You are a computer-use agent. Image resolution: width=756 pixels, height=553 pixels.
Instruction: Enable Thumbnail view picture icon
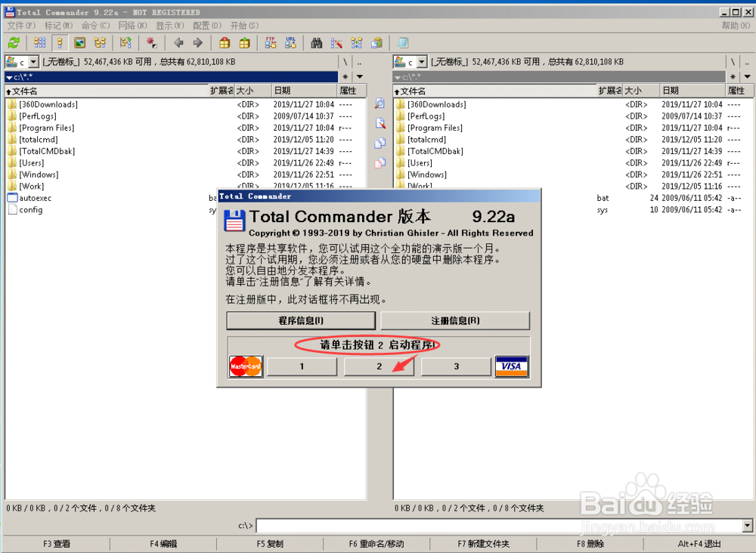pyautogui.click(x=80, y=43)
